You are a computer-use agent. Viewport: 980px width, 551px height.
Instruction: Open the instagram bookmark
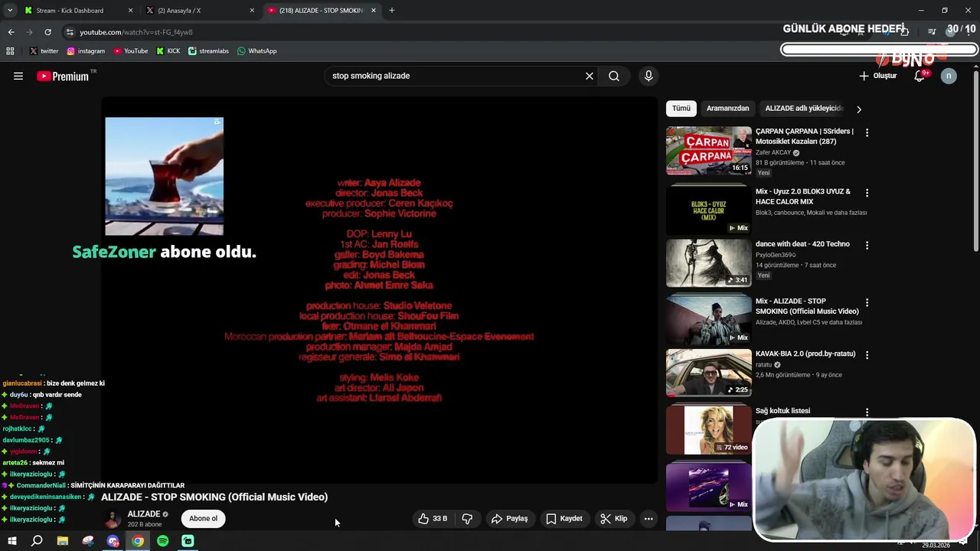point(86,51)
